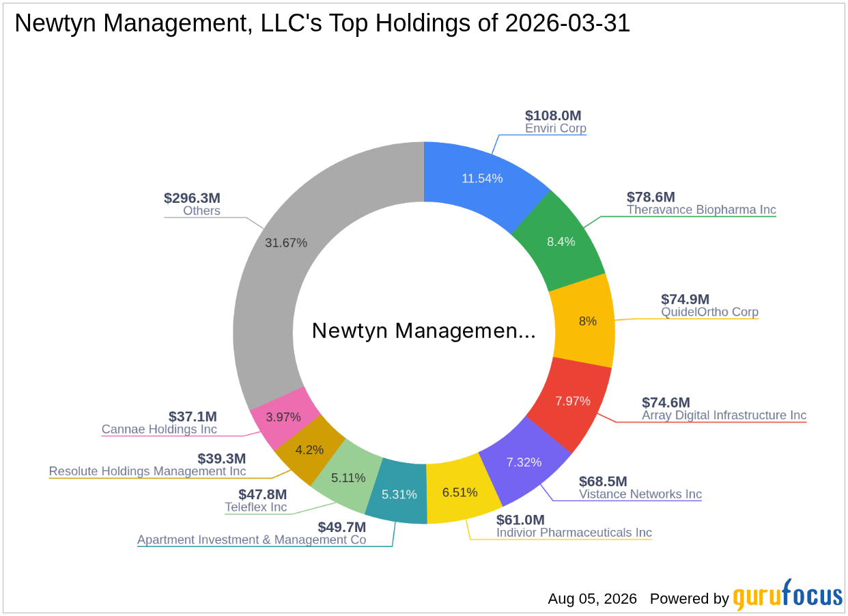The height and width of the screenshot is (616, 848).
Task: Click the $49.7M value
Action: pyautogui.click(x=342, y=527)
